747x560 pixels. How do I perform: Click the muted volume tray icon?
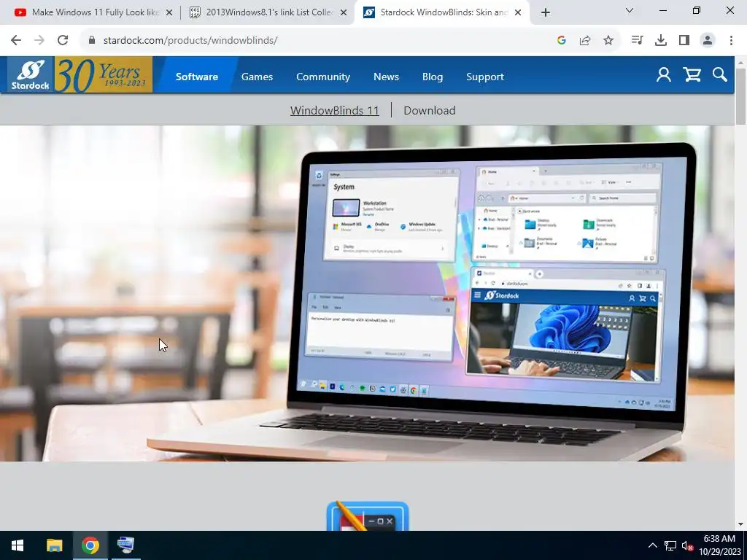tap(687, 545)
